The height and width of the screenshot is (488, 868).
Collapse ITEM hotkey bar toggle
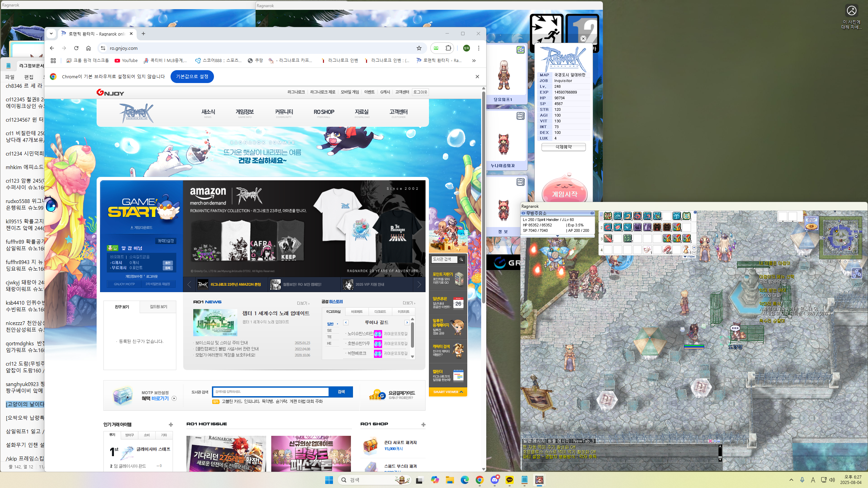[689, 257]
